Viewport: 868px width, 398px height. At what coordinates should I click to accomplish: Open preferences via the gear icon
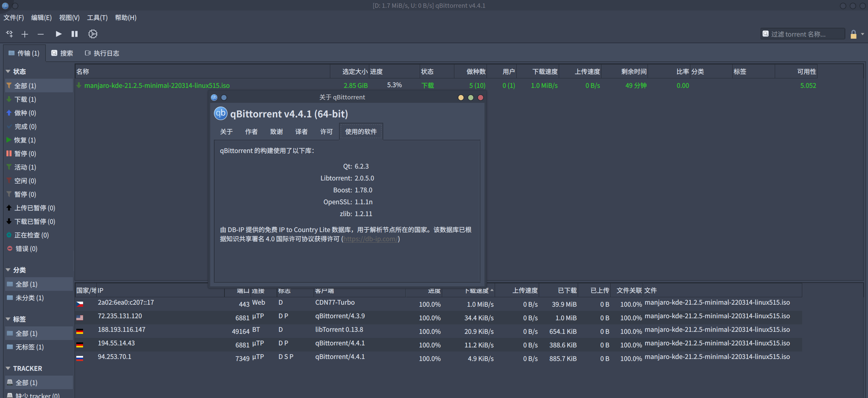coord(93,34)
